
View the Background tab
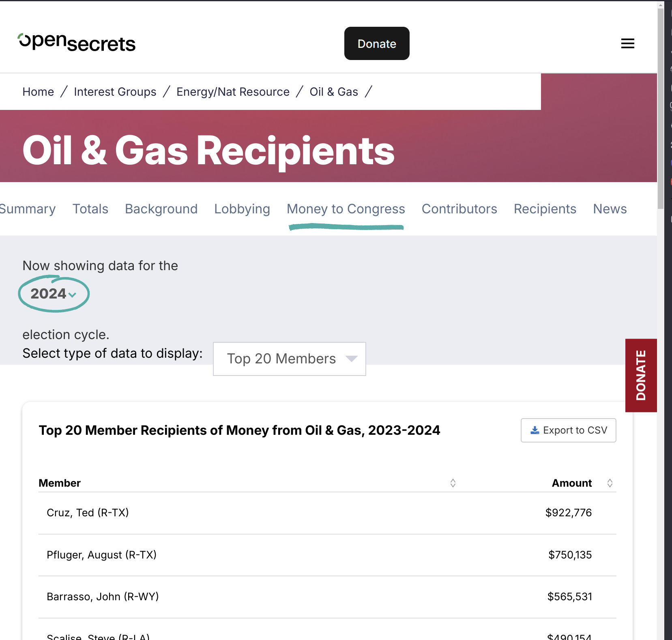(x=161, y=209)
